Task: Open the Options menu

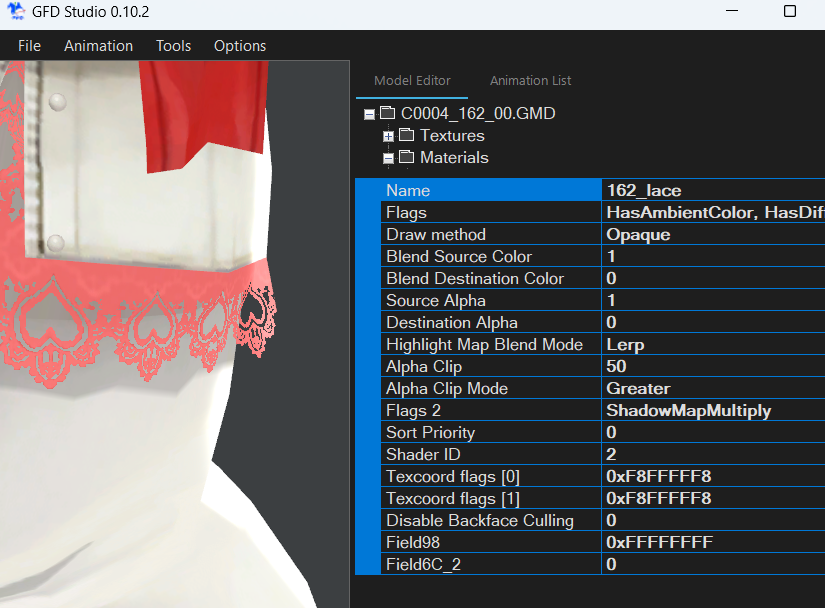Action: 240,46
